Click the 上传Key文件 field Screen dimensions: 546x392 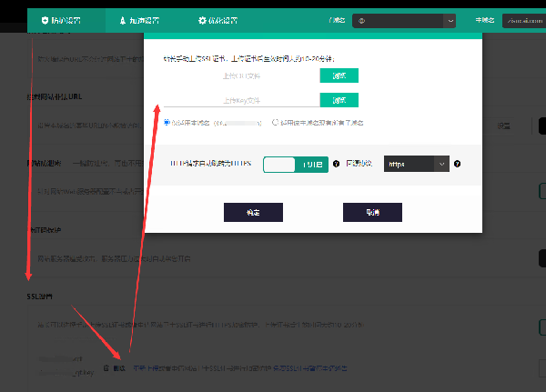[x=242, y=100]
